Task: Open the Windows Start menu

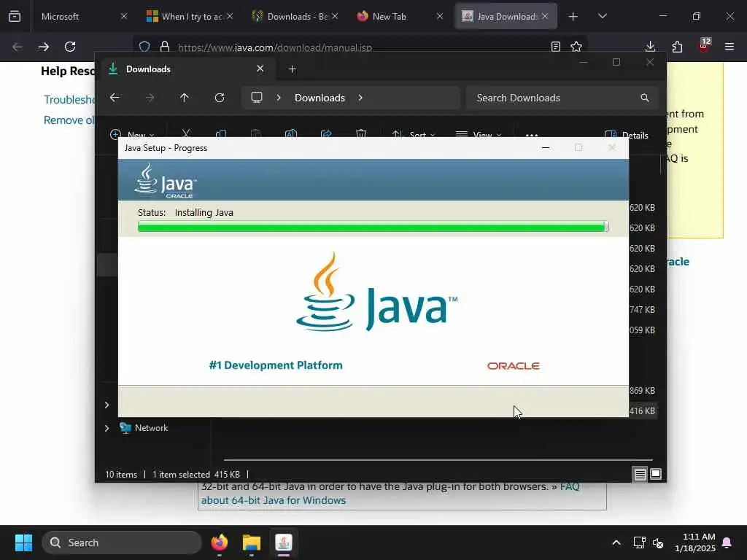Action: (x=23, y=542)
